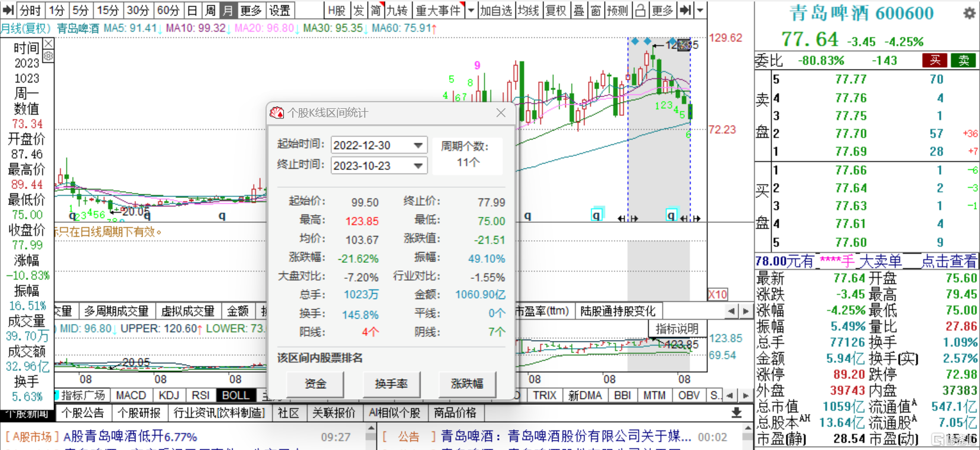The height and width of the screenshot is (450, 980).
Task: Close the left K-line data panel
Action: [48, 44]
